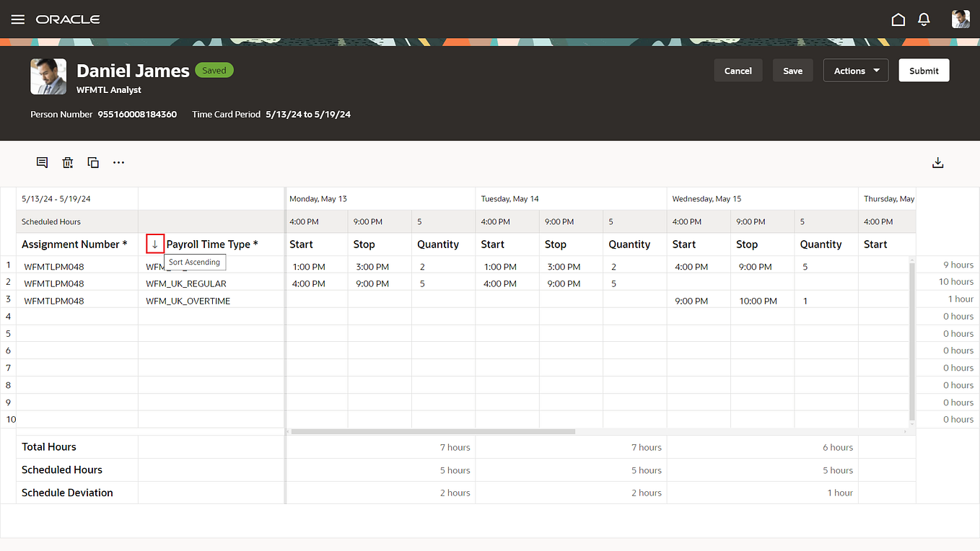Open the global navigation hamburger menu
980x551 pixels.
click(x=17, y=19)
